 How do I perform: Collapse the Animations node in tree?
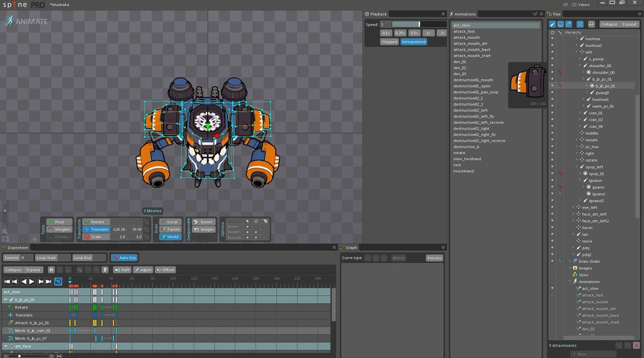[x=570, y=281]
